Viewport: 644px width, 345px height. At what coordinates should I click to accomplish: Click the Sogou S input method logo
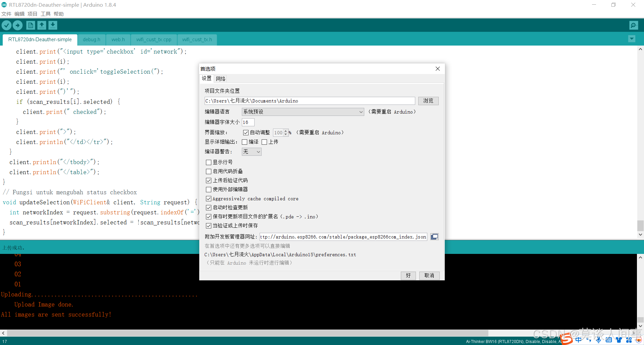point(566,339)
